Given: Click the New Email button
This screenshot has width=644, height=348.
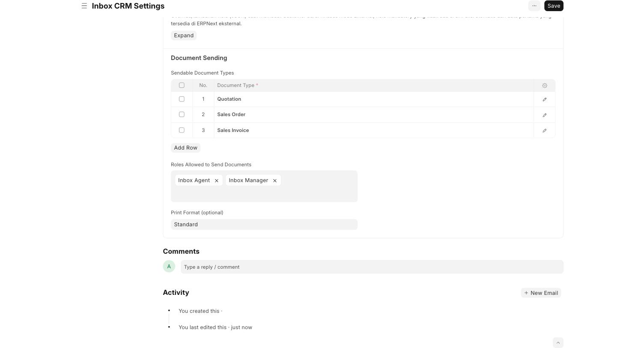Looking at the screenshot, I should click(541, 293).
